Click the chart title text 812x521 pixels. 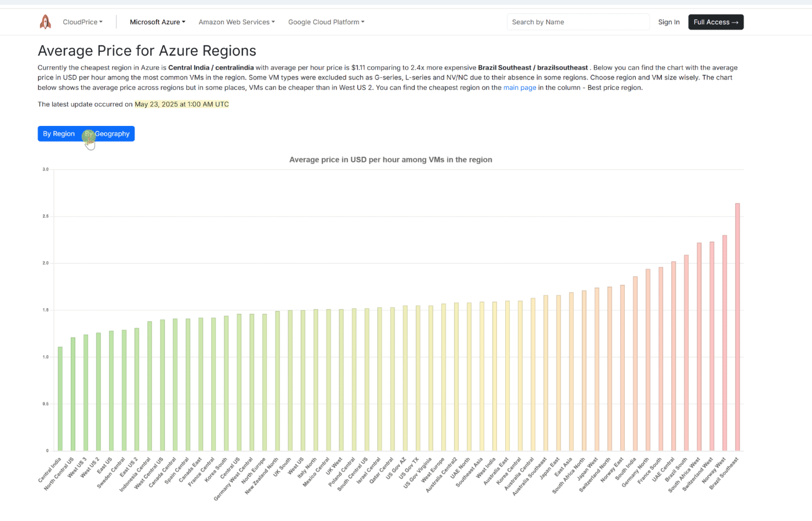tap(390, 160)
